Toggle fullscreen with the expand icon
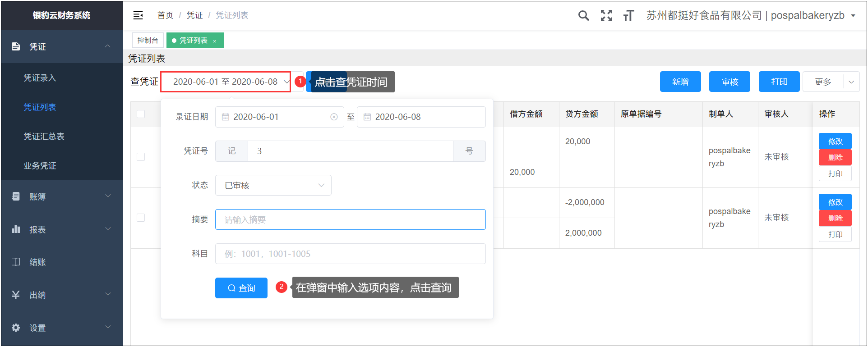This screenshot has width=868, height=347. (606, 16)
